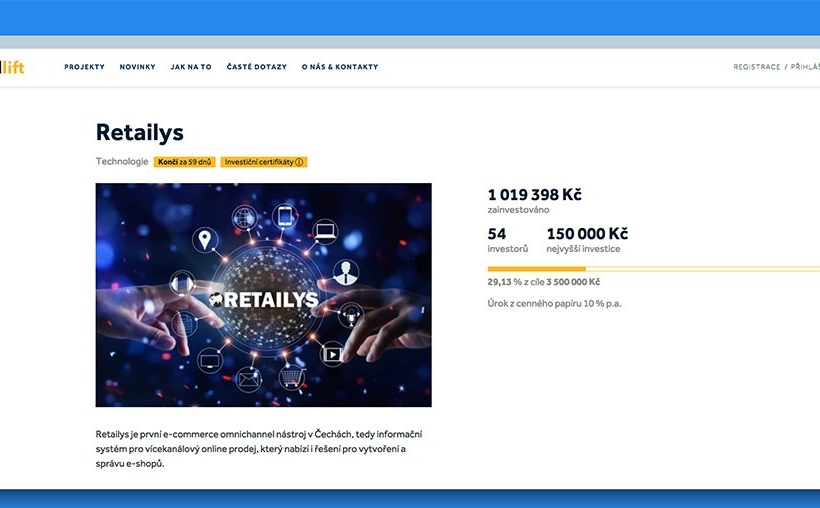Click the Končí za 59 dnů badge
Screen dimensions: 820x508
click(x=185, y=162)
